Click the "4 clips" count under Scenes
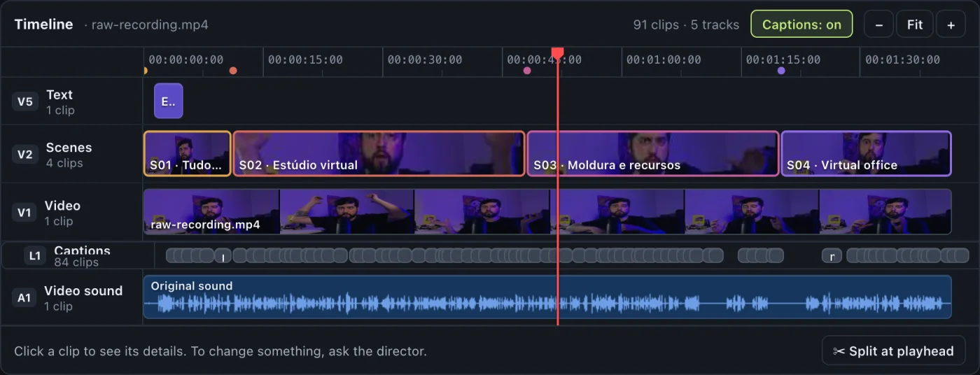Image resolution: width=980 pixels, height=375 pixels. (x=64, y=163)
